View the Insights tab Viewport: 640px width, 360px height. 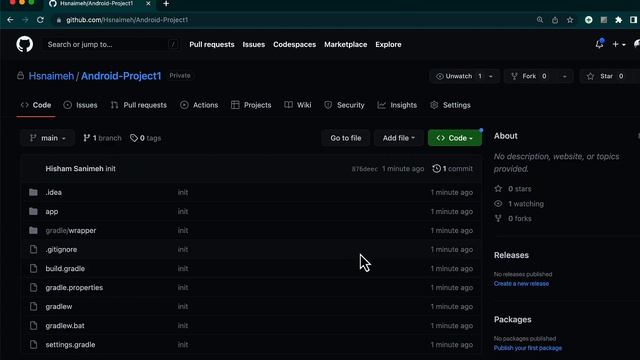[x=397, y=105]
